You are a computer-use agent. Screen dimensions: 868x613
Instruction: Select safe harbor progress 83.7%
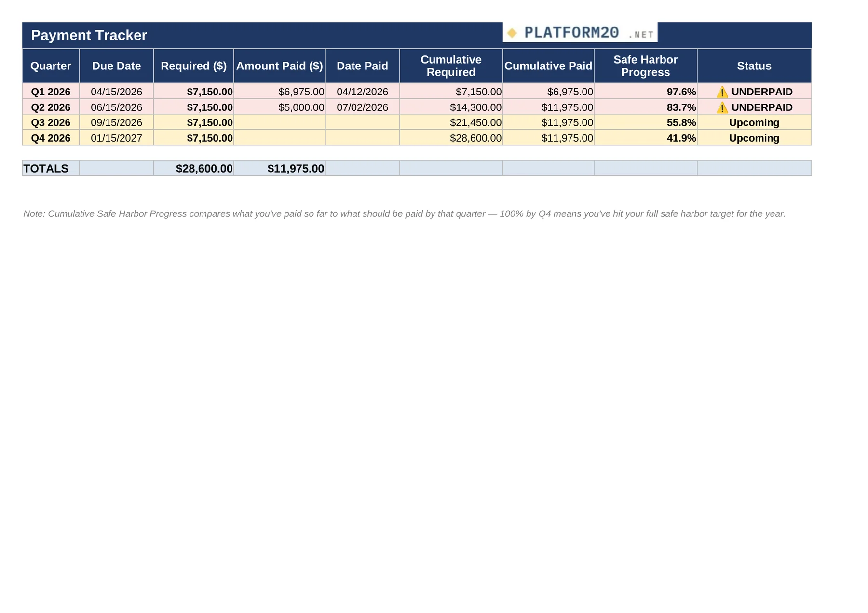coord(645,107)
